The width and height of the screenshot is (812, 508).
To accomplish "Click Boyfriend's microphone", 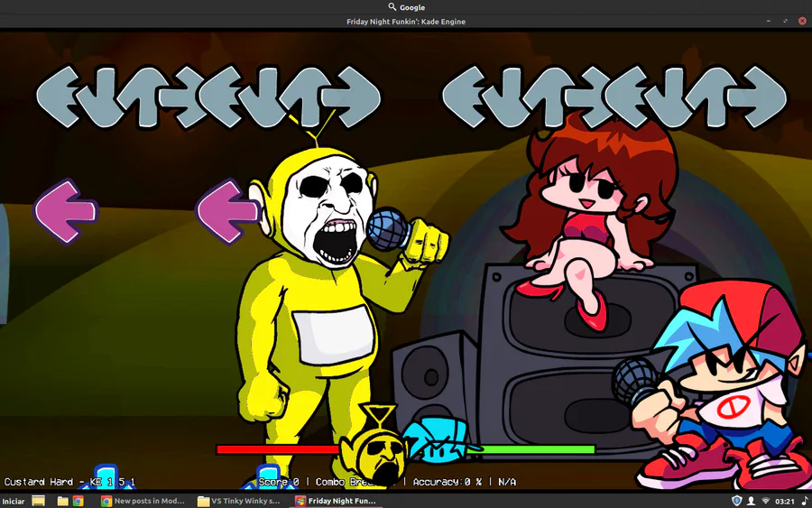I will (636, 381).
